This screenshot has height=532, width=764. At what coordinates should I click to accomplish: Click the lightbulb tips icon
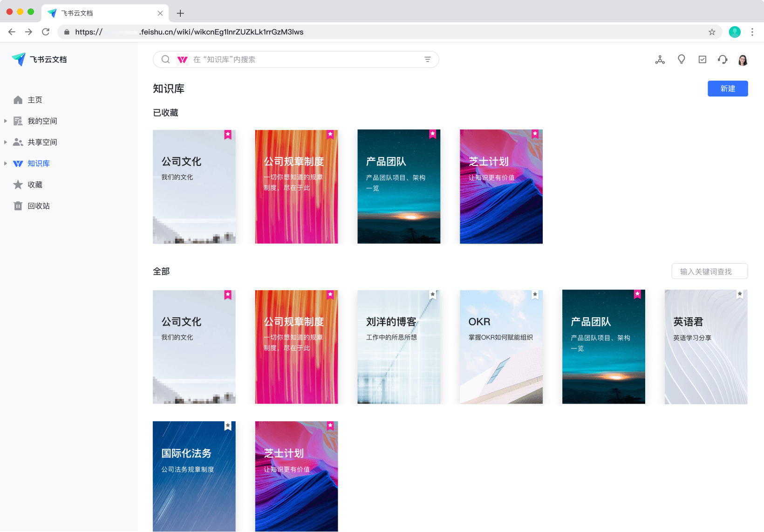pyautogui.click(x=681, y=59)
